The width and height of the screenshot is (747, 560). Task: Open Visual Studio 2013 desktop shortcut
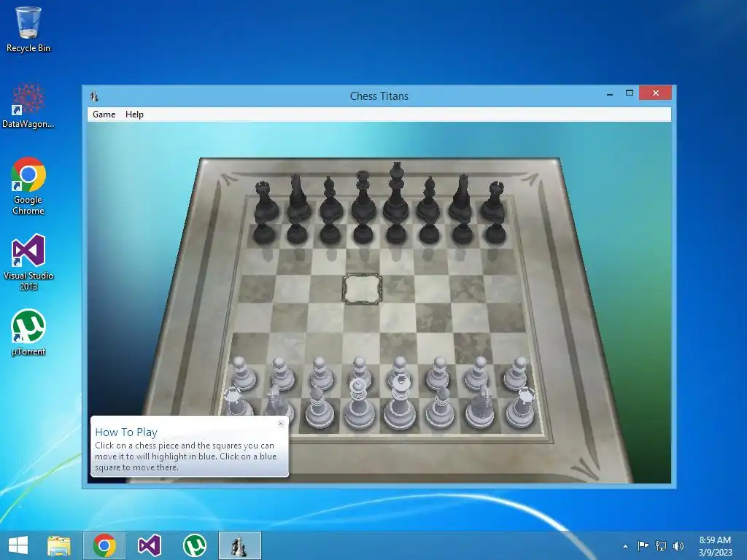coord(28,262)
